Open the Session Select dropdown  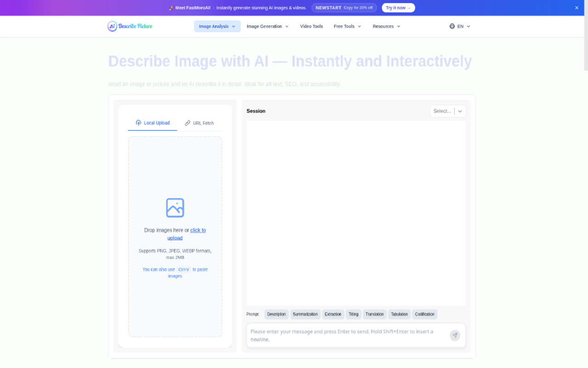click(448, 111)
